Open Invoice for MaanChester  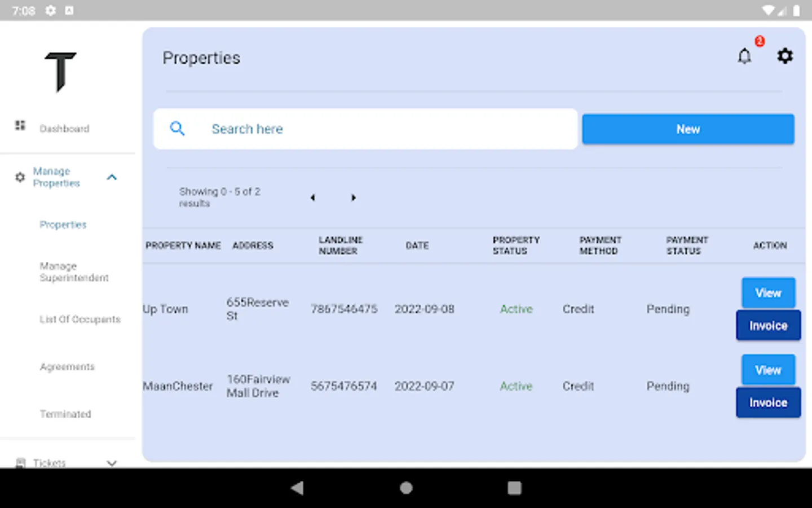click(x=768, y=402)
